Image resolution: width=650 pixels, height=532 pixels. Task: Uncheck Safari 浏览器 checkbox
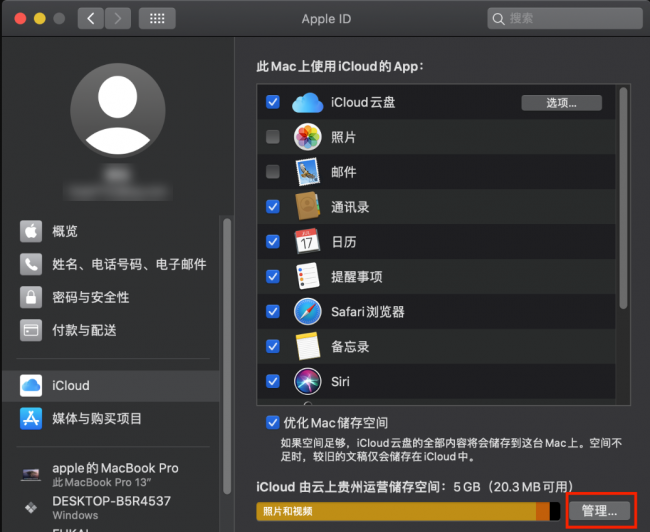273,311
